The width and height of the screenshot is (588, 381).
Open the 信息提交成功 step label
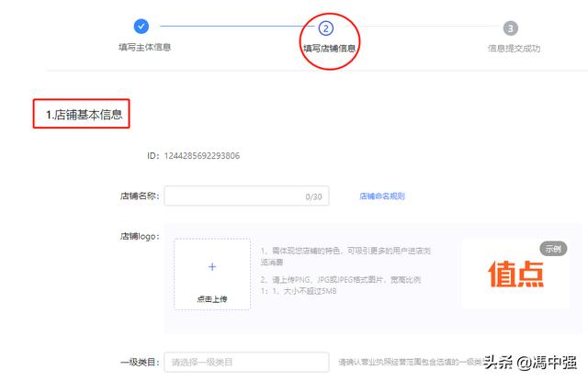tap(514, 49)
